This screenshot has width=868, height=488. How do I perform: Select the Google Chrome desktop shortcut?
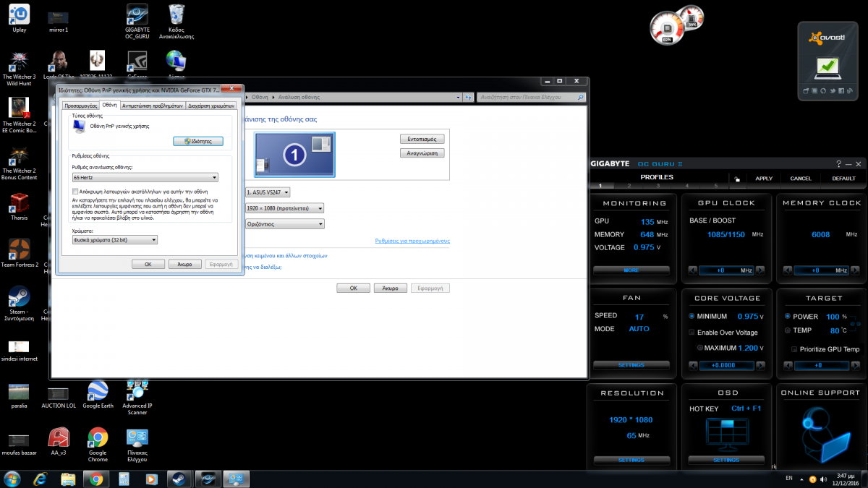point(98,444)
